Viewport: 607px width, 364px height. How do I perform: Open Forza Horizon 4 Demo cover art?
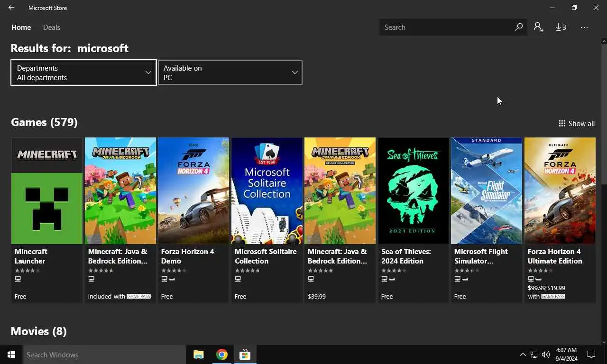click(x=193, y=191)
